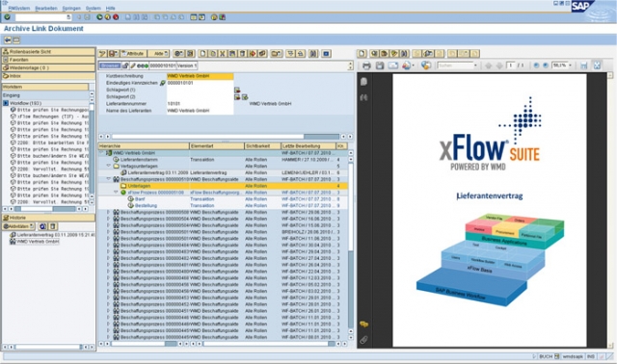617x364 pixels.
Task: Switch to the Favoriten panel
Action: tap(48, 60)
